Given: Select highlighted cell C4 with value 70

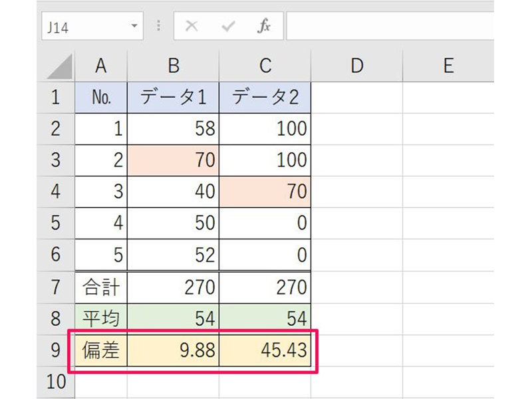Looking at the screenshot, I should [x=265, y=192].
